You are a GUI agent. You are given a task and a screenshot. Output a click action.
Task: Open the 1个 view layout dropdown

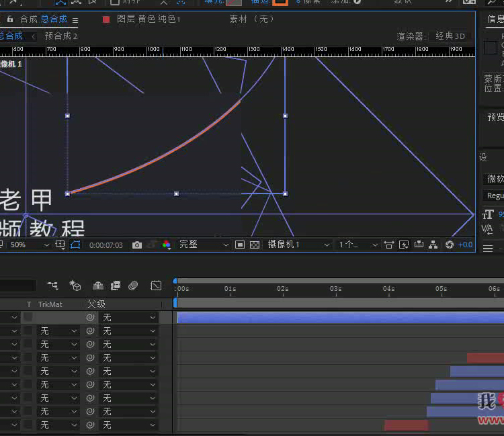pos(358,245)
